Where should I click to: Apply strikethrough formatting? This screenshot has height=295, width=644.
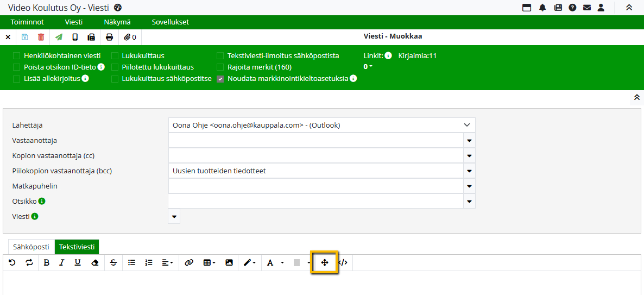tap(113, 262)
